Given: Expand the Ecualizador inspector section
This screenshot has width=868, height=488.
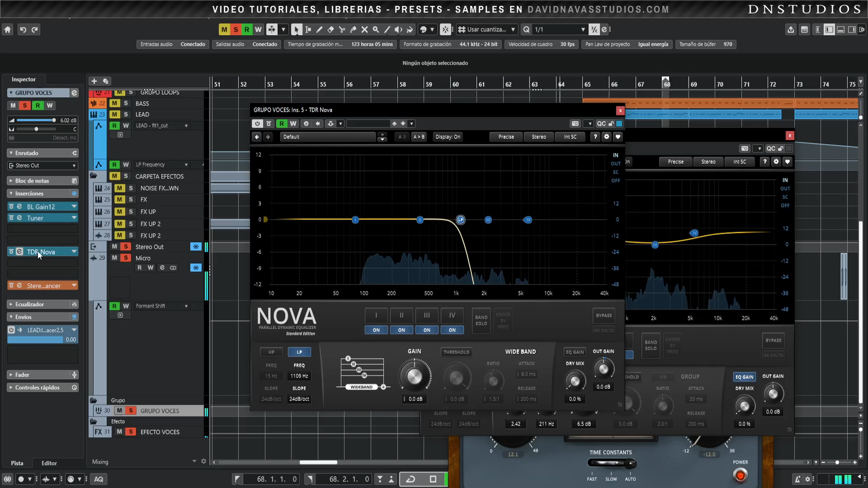Looking at the screenshot, I should point(30,304).
